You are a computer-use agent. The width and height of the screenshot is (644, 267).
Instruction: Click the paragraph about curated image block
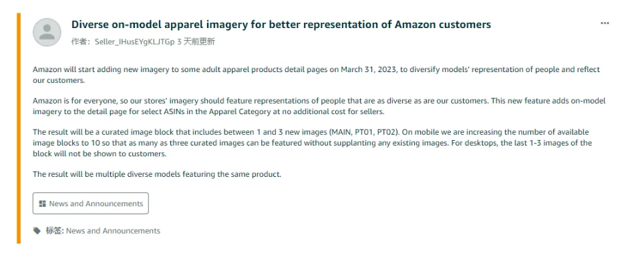(x=312, y=143)
